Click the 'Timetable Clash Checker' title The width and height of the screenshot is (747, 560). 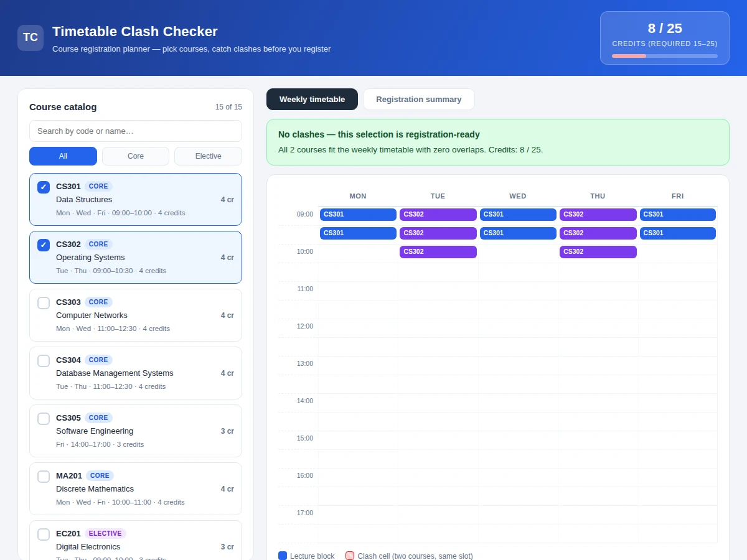tap(135, 31)
